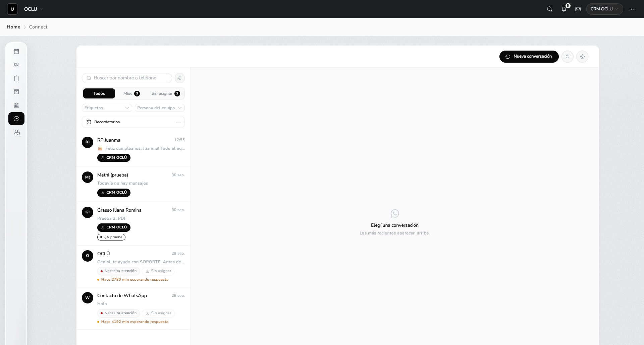Click the Connect breadcrumb
The image size is (644, 345).
click(x=38, y=27)
